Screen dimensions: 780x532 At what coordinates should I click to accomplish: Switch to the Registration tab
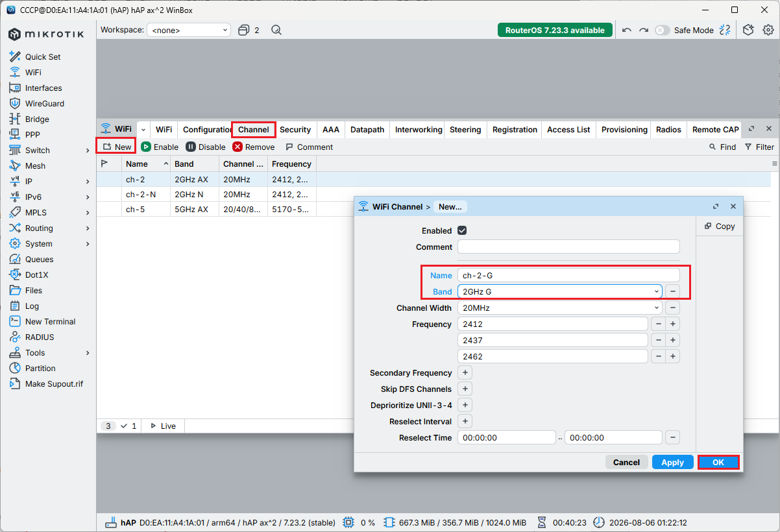coord(515,130)
